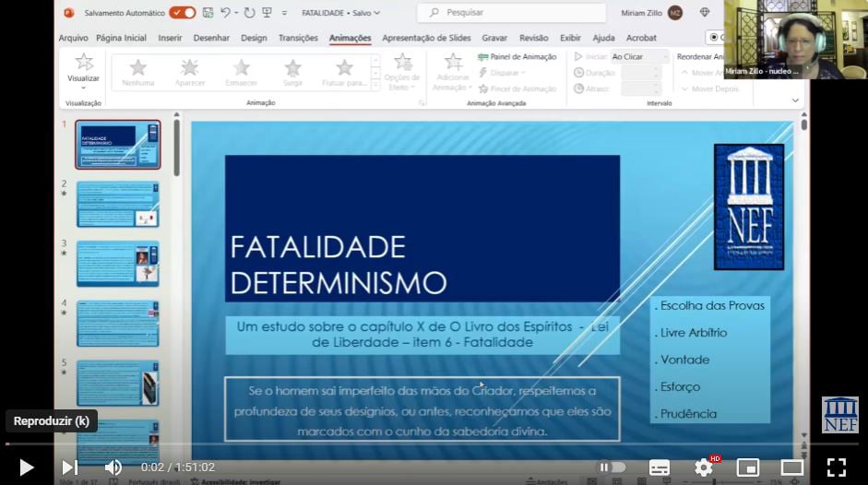The width and height of the screenshot is (868, 485).
Task: Switch to theater mode
Action: 791,467
